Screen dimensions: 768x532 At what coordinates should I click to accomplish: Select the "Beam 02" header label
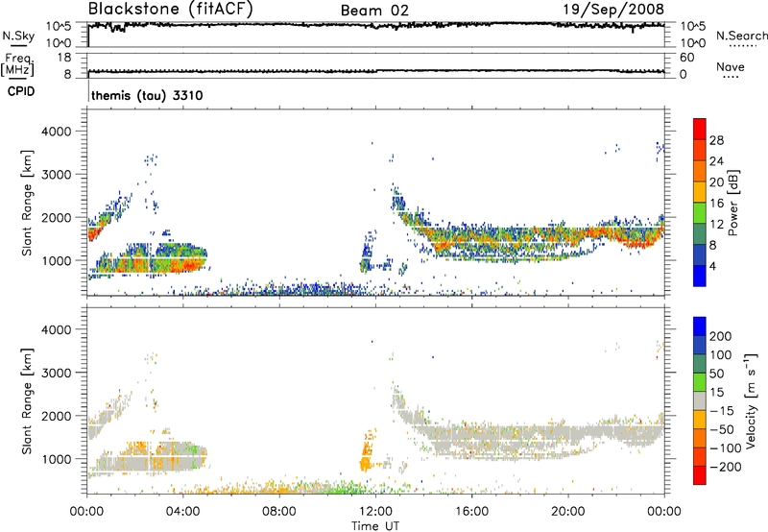(x=374, y=11)
